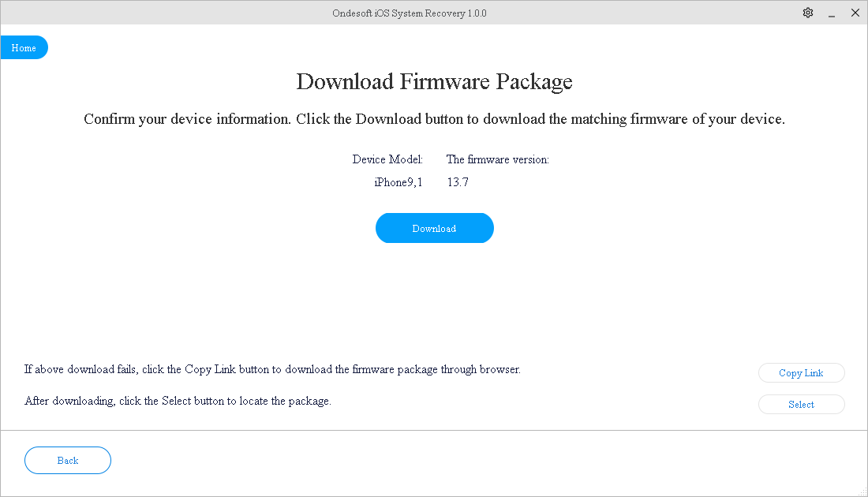Go back using the Back button

(x=68, y=461)
